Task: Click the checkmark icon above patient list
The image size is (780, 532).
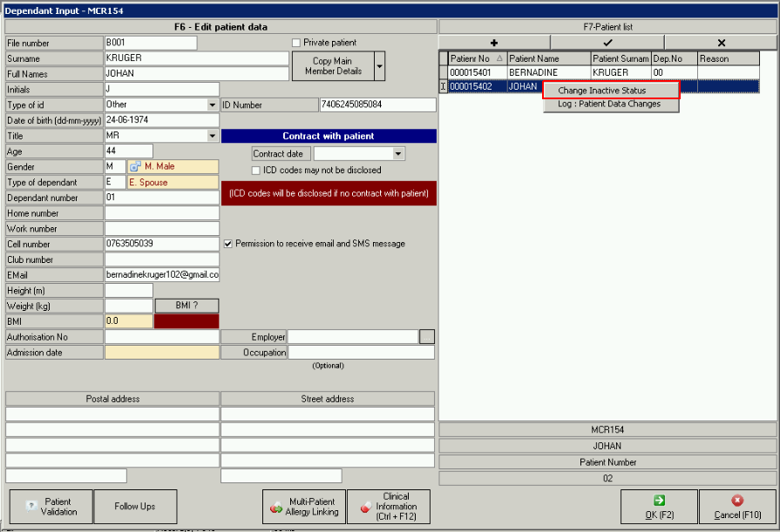Action: (607, 43)
